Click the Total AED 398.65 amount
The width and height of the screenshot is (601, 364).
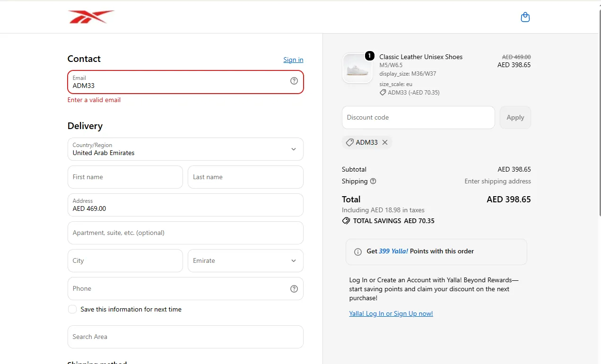[509, 199]
